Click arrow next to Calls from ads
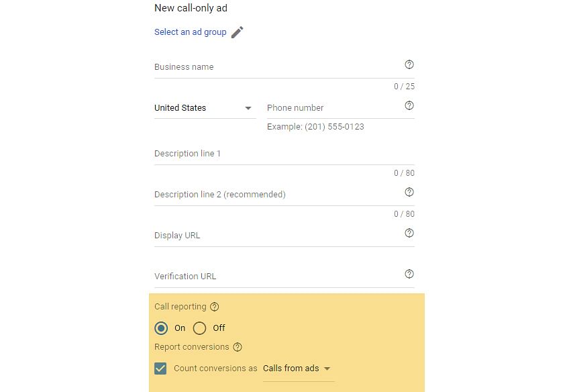Image resolution: width=569 pixels, height=392 pixels. tap(327, 369)
